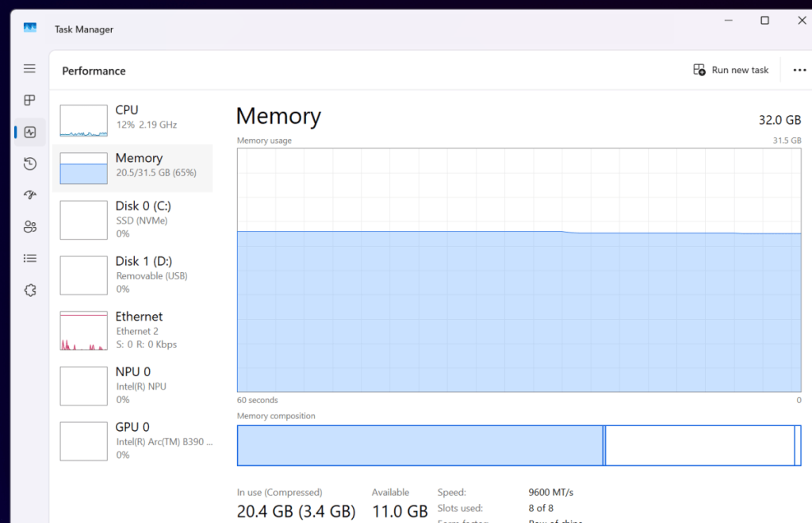
Task: Click the GPU 0 usage thumbnail
Action: [x=83, y=441]
